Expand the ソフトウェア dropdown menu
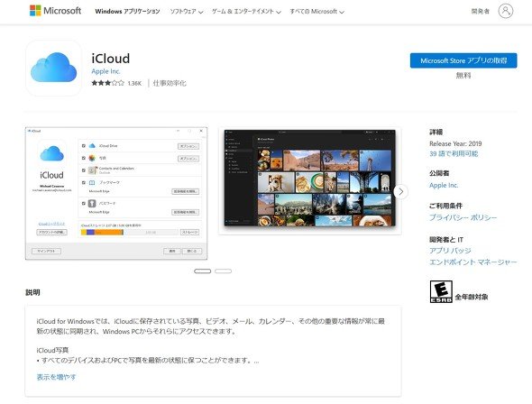Viewport: 532px width, 404px height. [187, 12]
